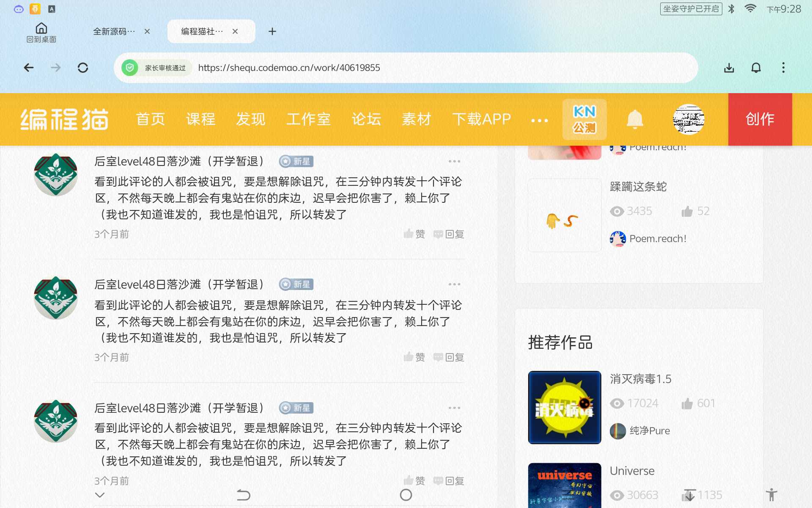This screenshot has height=508, width=812.
Task: Open the Universe work title
Action: coord(632,471)
